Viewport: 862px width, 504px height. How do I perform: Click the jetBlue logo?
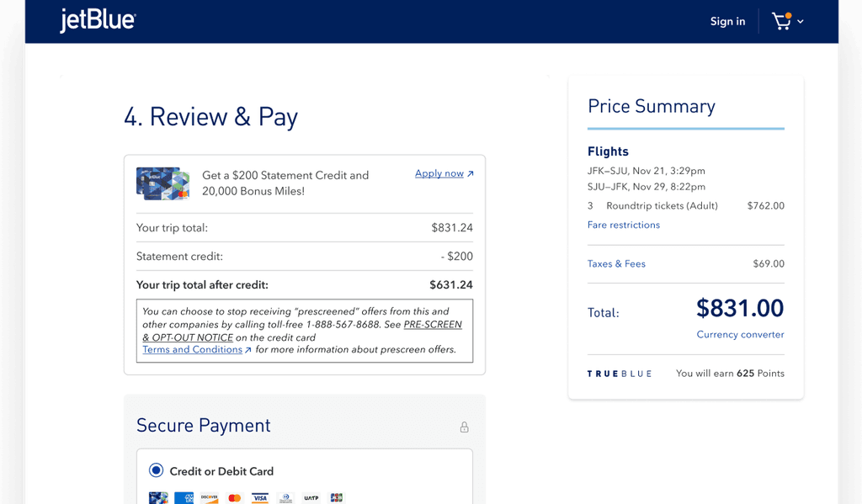(x=98, y=20)
